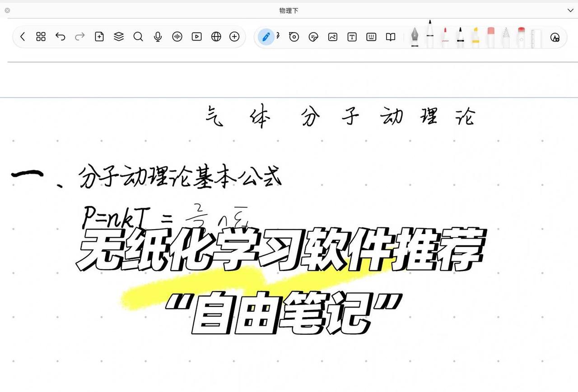The image size is (578, 392).
Task: Open the layers panel
Action: [119, 37]
